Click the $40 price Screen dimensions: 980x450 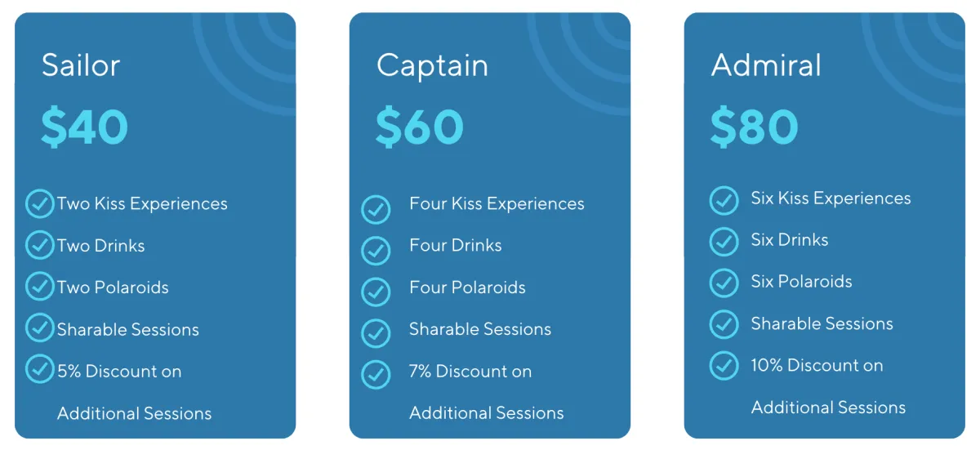(85, 127)
